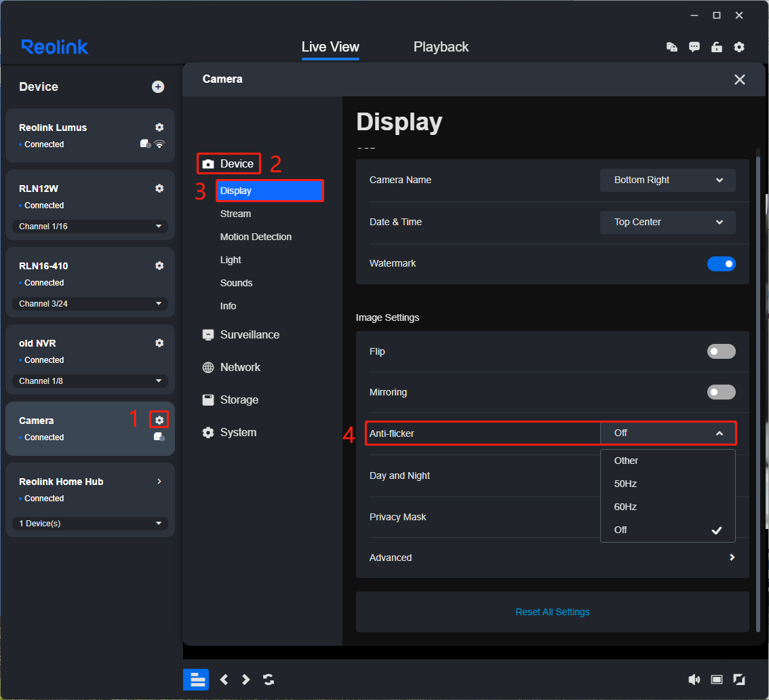Open settings gear for RLN16-410
This screenshot has height=700, width=769.
pos(159,266)
